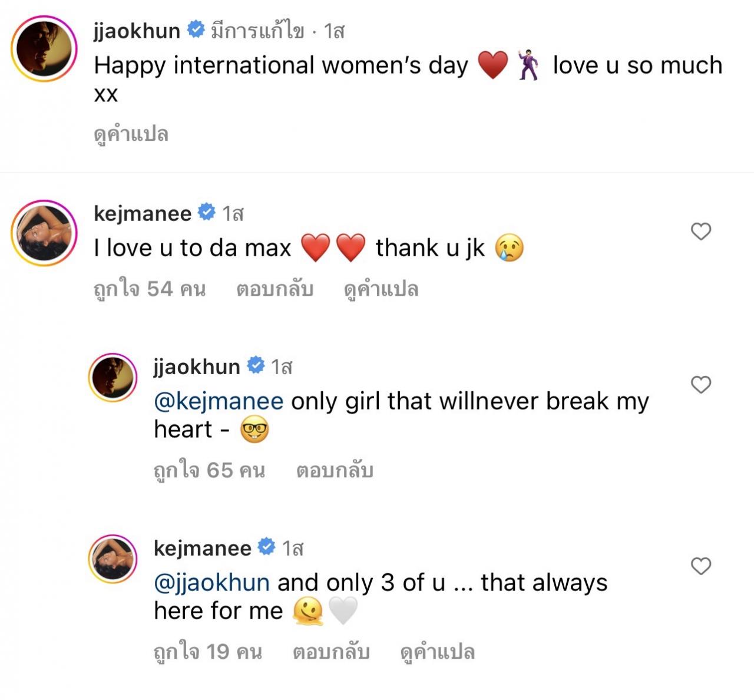Translate kejmanee's "only 3 of u" reply

click(437, 652)
